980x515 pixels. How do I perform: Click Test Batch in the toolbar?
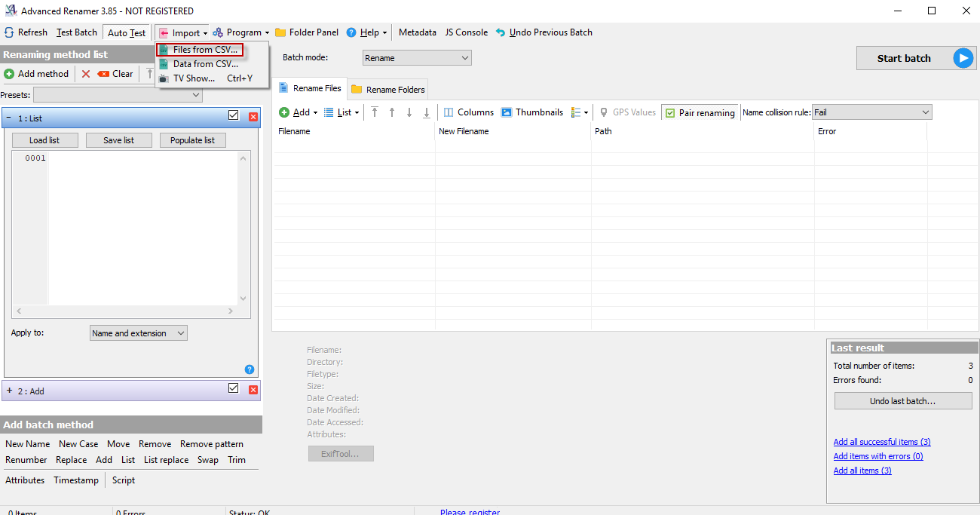(x=77, y=32)
